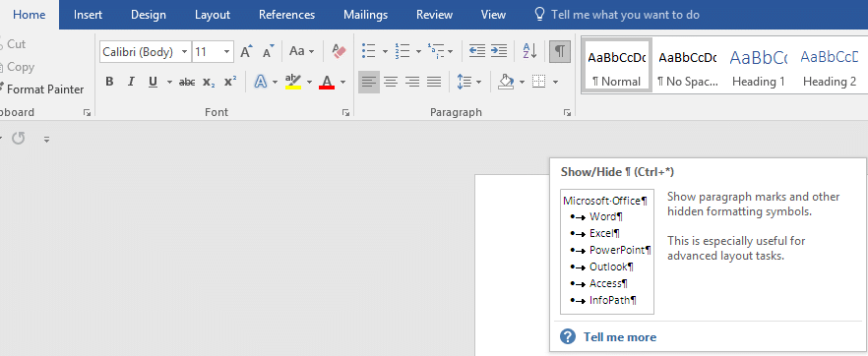Switch to the Insert tab
868x356 pixels.
[88, 15]
